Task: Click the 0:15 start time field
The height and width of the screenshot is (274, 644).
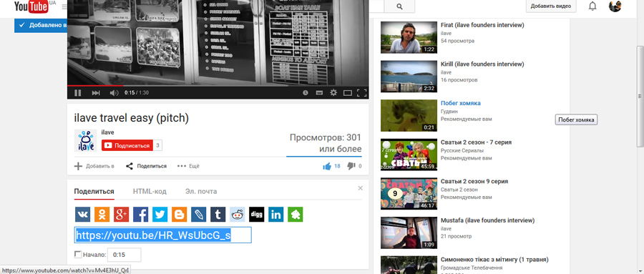Action: pyautogui.click(x=124, y=255)
